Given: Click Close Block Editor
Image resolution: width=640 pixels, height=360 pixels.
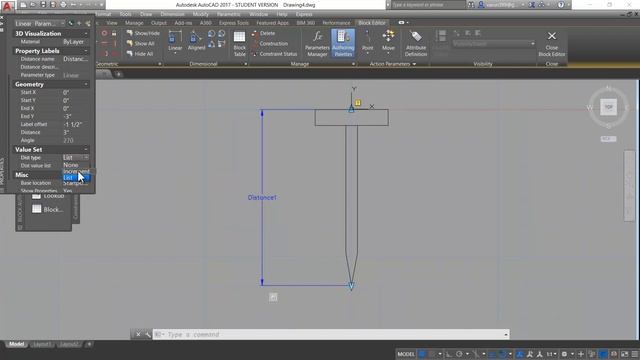Looking at the screenshot, I should pyautogui.click(x=551, y=43).
